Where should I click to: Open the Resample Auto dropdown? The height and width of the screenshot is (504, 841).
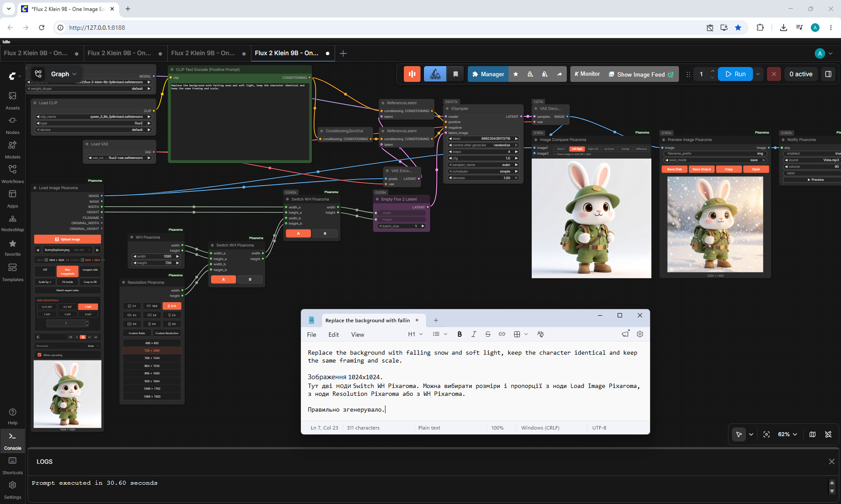[68, 346]
